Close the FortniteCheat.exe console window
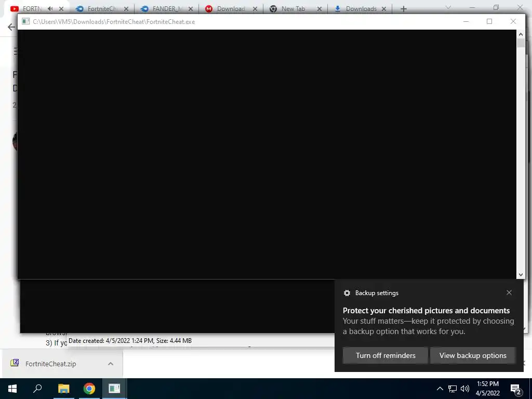 pos(513,21)
